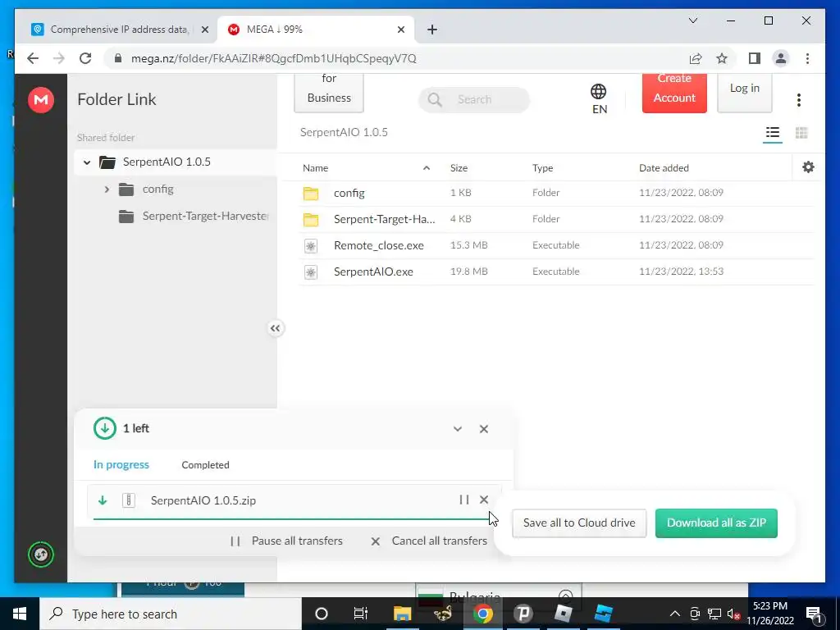This screenshot has height=630, width=840.
Task: Open the Chrome three-dot menu
Action: pyautogui.click(x=807, y=58)
